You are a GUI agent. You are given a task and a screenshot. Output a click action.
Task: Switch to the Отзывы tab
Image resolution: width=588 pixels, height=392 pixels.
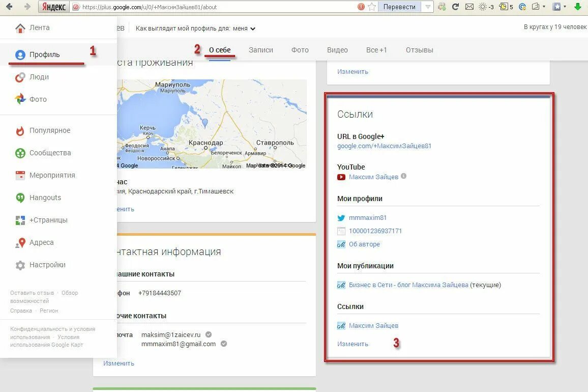coord(420,50)
